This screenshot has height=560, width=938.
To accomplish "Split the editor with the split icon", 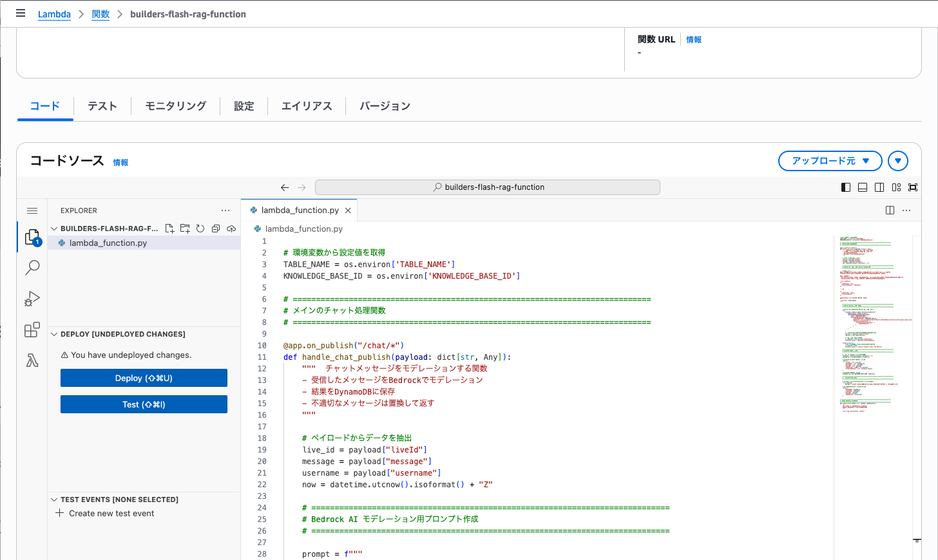I will [890, 210].
